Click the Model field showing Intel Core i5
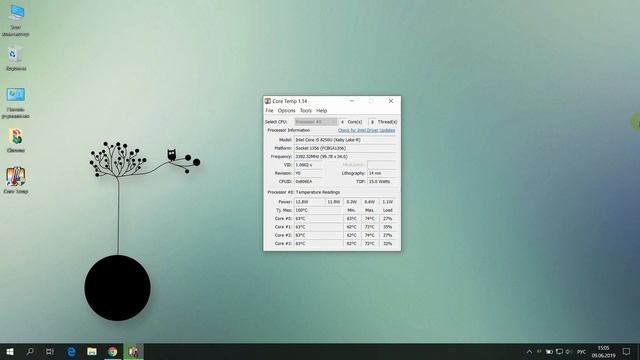 345,140
